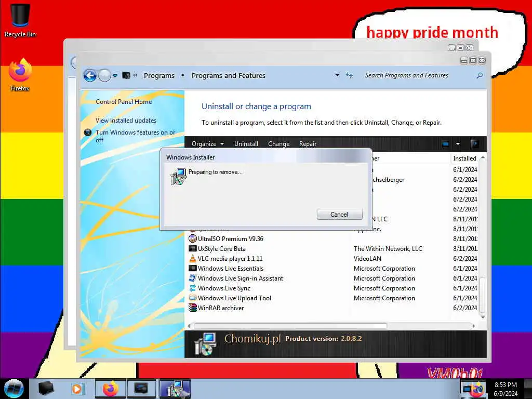This screenshot has height=399, width=532.
Task: Click the UltraISO disc icon
Action: [193, 238]
